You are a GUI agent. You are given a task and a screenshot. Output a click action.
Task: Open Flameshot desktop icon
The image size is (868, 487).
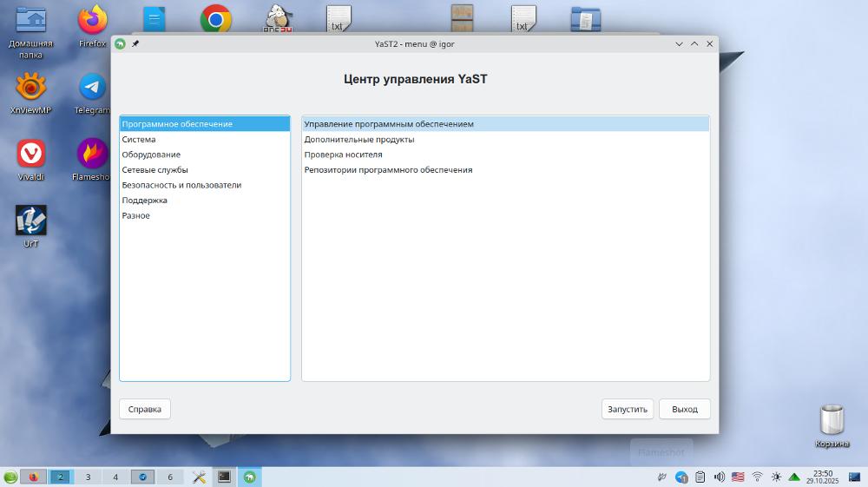91,160
